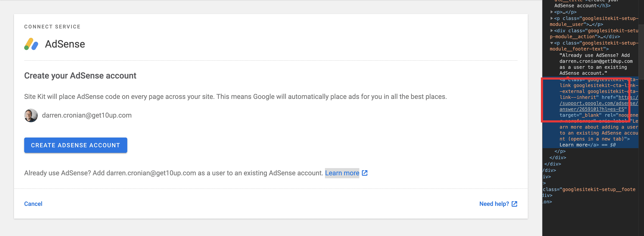Click the CREATE ADSENSE ACCOUNT button

click(76, 145)
